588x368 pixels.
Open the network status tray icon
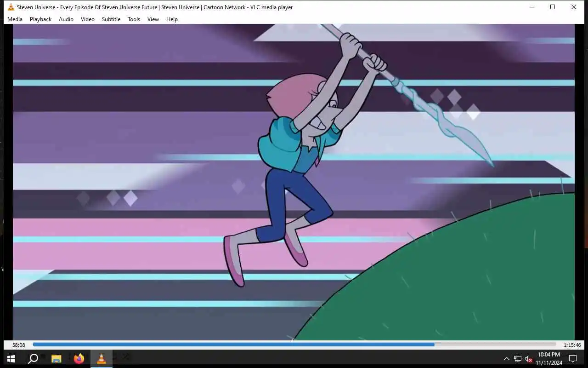[518, 359]
